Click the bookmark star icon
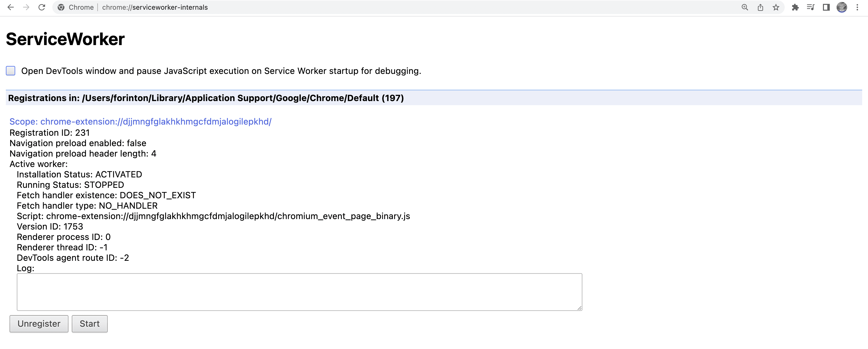 pos(775,7)
